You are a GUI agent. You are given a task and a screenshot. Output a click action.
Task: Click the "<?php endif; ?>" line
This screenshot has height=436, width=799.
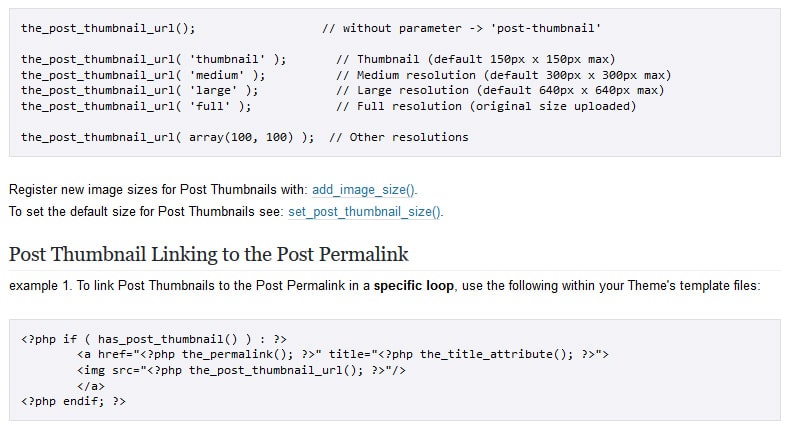[x=73, y=401]
